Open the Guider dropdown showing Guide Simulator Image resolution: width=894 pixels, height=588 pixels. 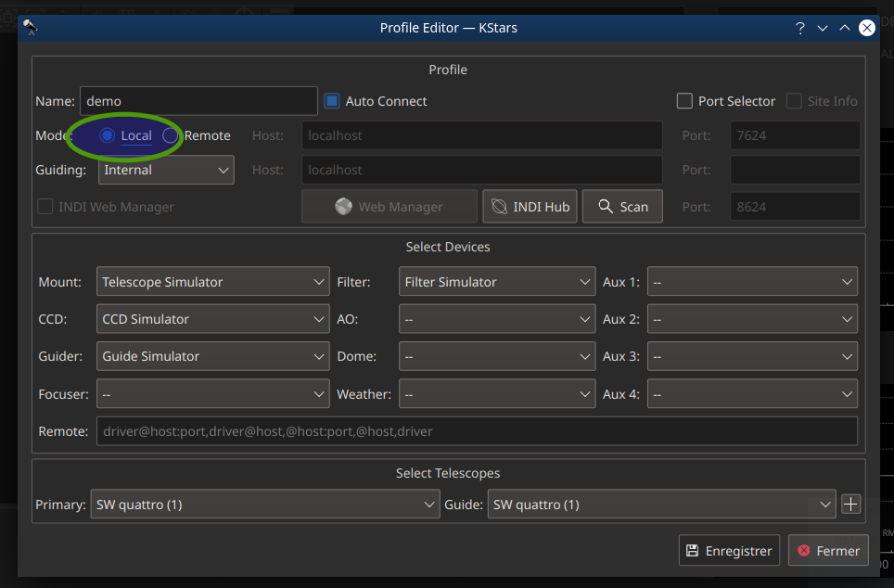[212, 356]
